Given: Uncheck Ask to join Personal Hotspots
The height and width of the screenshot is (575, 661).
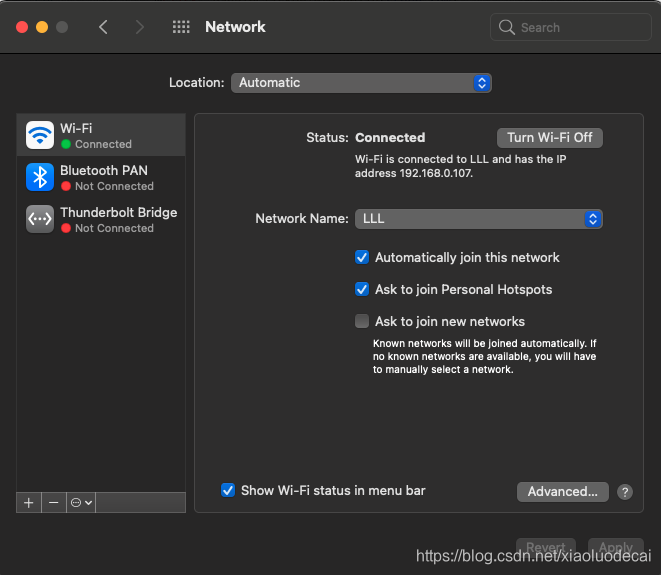Looking at the screenshot, I should pyautogui.click(x=362, y=289).
